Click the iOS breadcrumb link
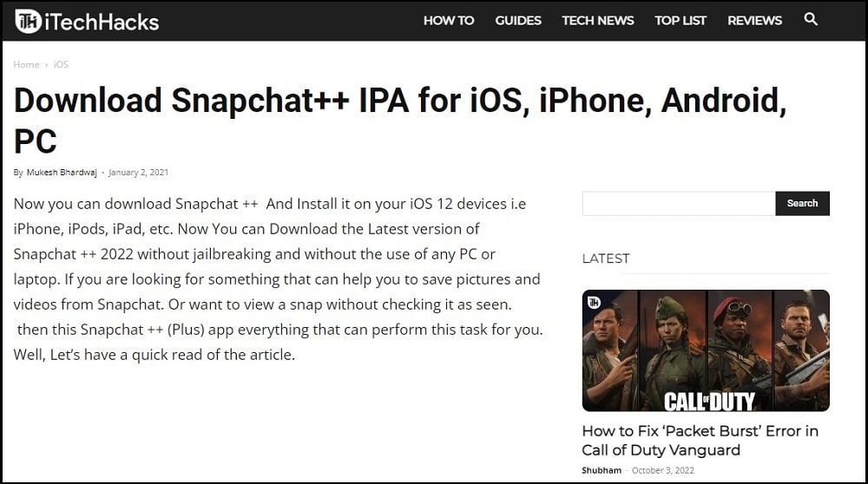This screenshot has width=868, height=484. 61,65
